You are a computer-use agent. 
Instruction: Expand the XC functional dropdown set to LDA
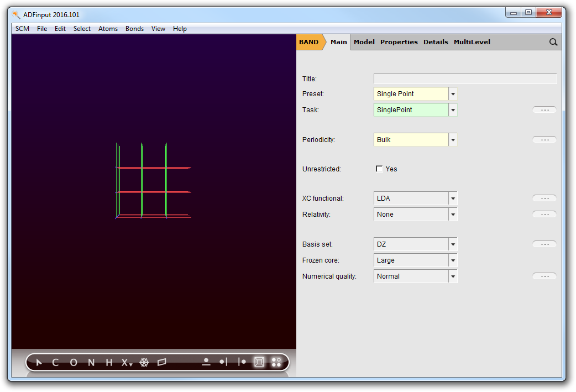[x=415, y=198]
